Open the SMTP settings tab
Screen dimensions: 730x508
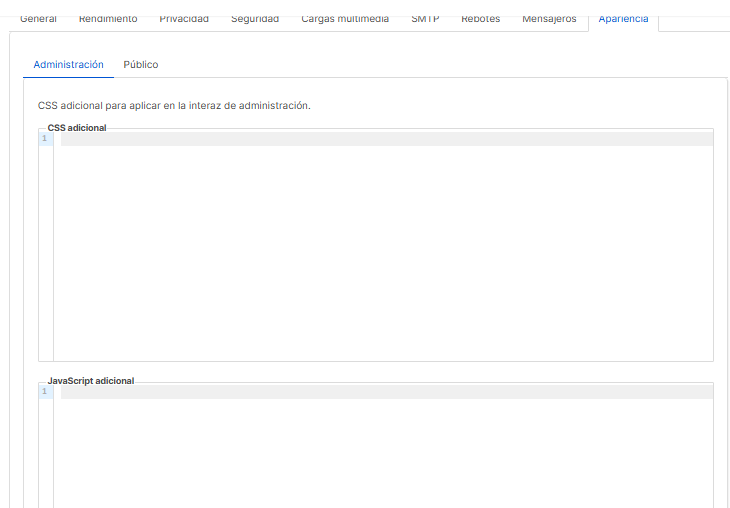tap(425, 19)
